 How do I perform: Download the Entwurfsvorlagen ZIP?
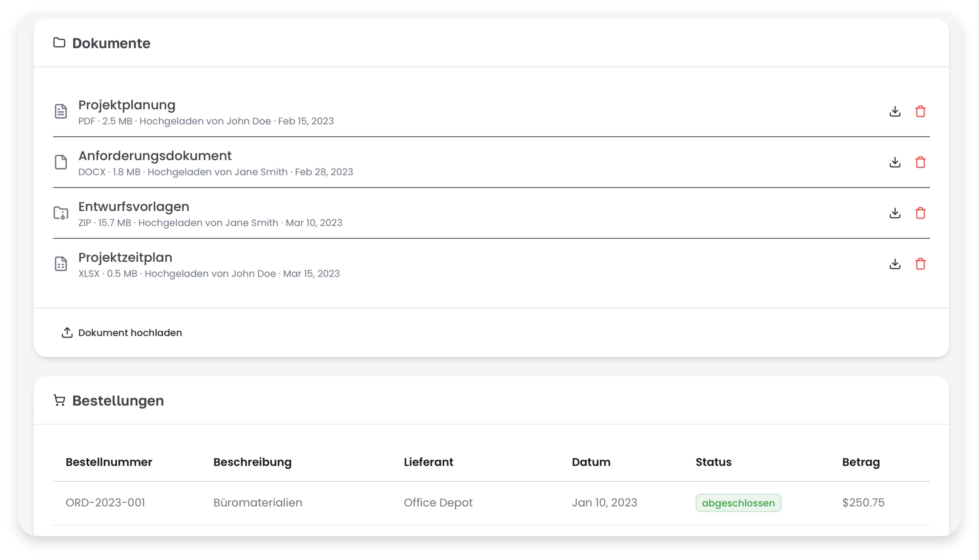(895, 213)
